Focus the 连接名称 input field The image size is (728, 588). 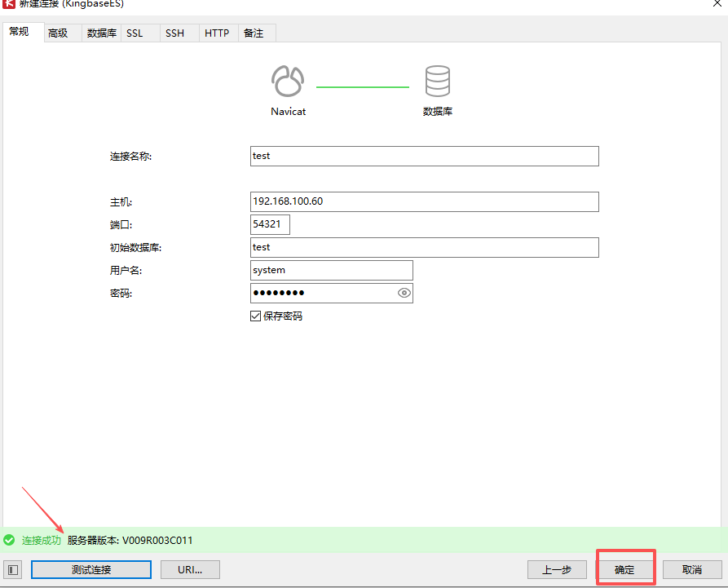425,156
